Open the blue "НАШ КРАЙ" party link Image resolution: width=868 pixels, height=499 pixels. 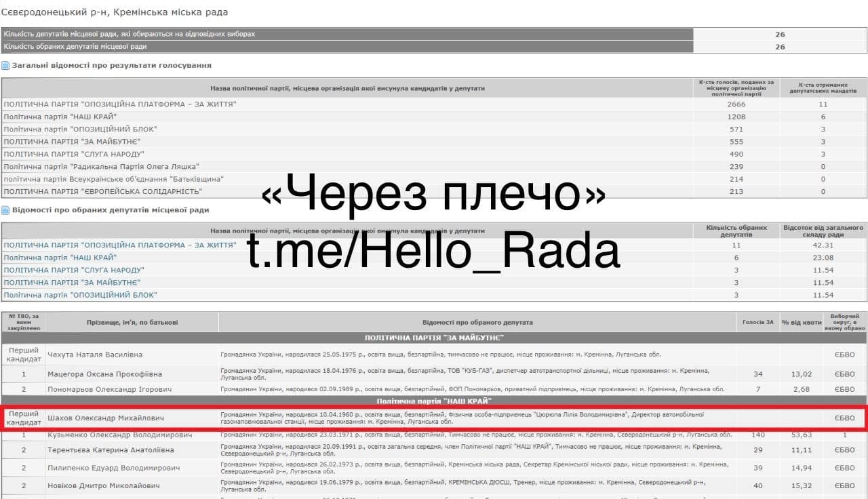click(60, 258)
